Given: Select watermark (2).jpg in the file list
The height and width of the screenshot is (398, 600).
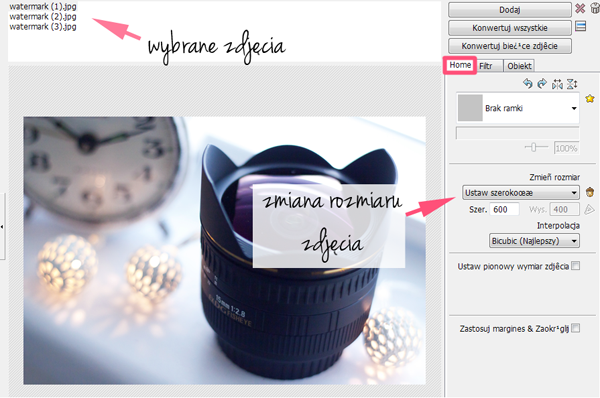Looking at the screenshot, I should (x=43, y=16).
